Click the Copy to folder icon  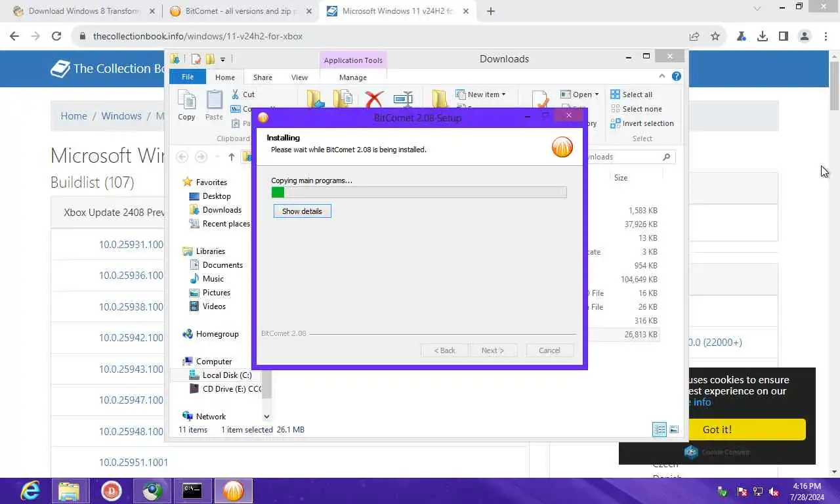tap(343, 99)
